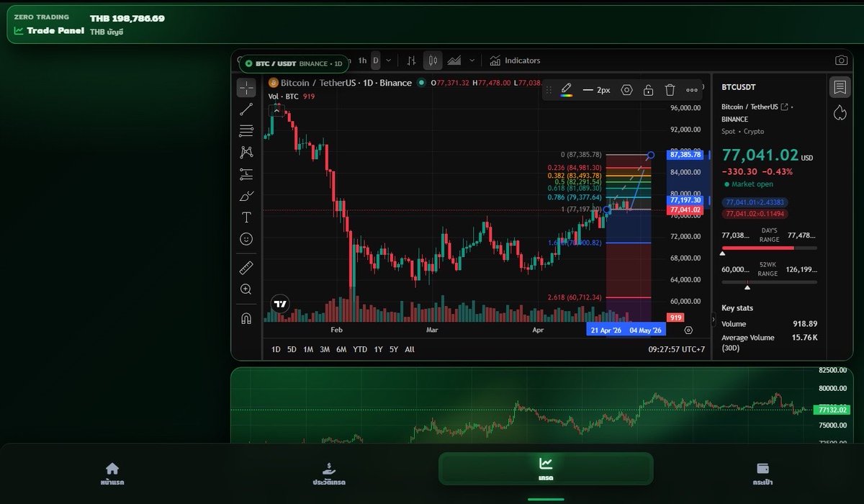Screen dimensions: 864x504
Task: Select the ruler measure tool
Action: (x=246, y=268)
